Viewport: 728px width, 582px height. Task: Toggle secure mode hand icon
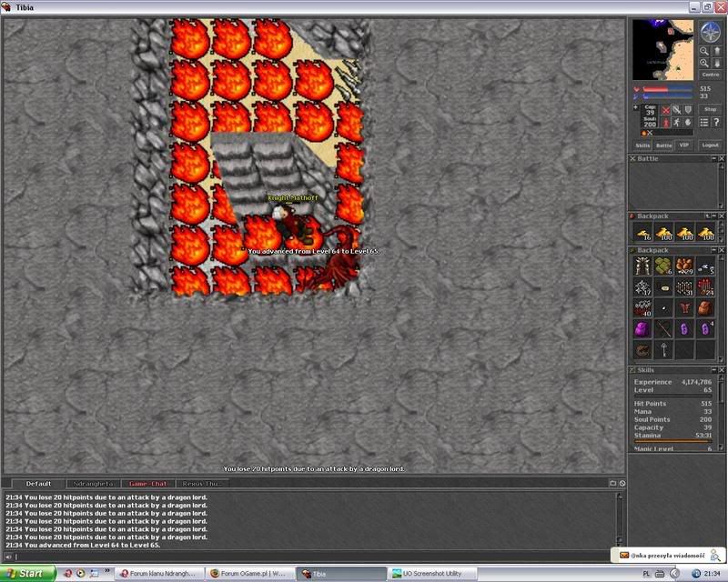click(x=688, y=123)
